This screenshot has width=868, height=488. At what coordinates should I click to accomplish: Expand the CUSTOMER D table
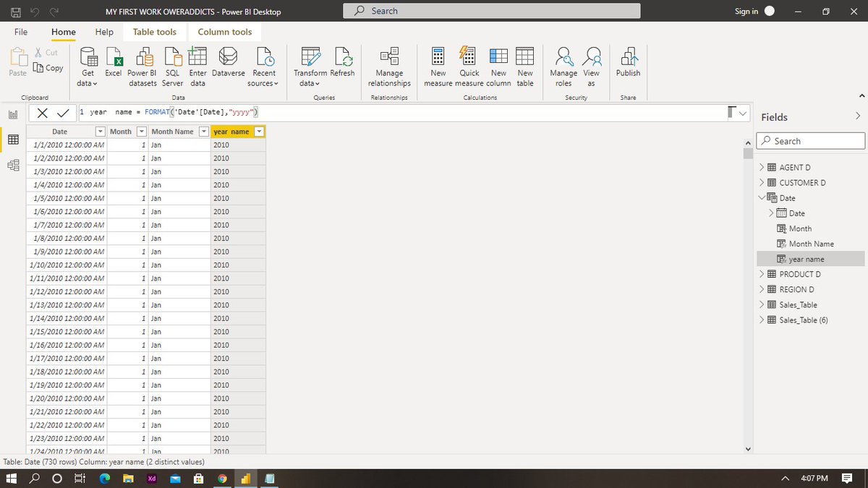(761, 182)
